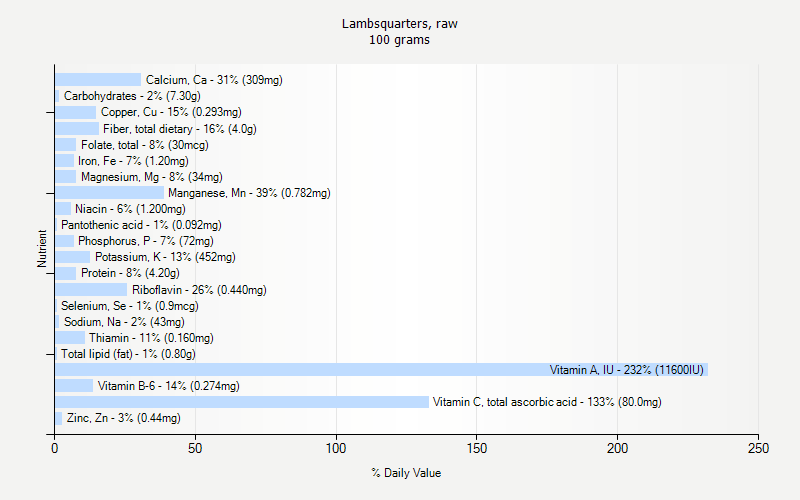This screenshot has height=500, width=800.
Task: Click the blue bar beside Potassium label
Action: point(72,257)
